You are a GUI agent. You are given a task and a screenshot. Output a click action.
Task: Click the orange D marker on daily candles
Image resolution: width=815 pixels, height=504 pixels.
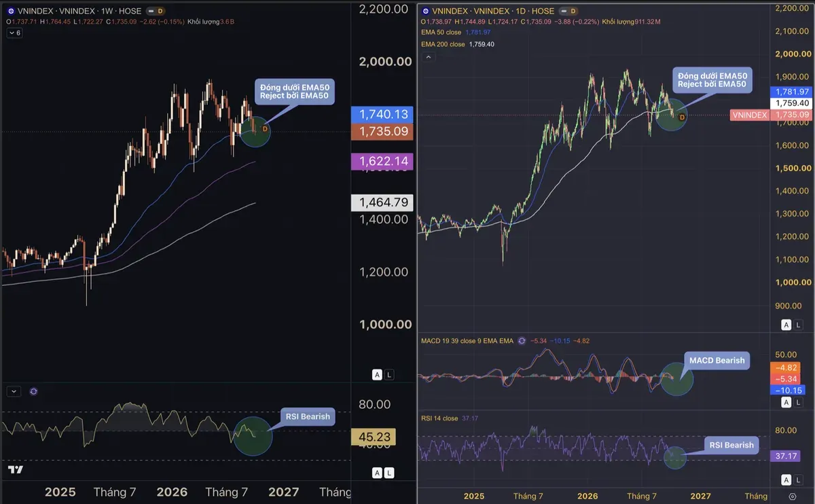682,118
